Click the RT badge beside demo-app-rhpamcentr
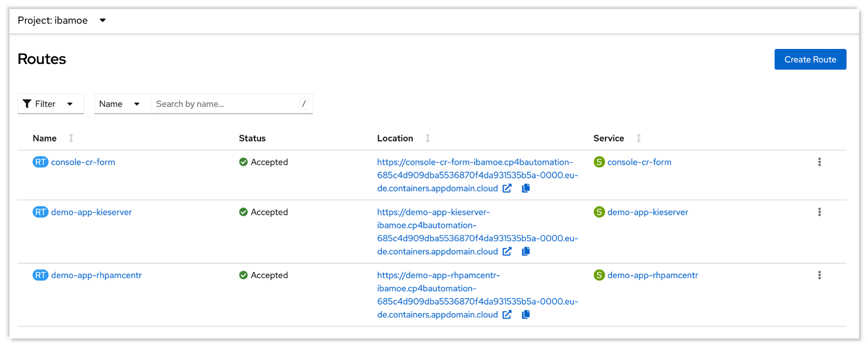The width and height of the screenshot is (868, 347). click(40, 275)
